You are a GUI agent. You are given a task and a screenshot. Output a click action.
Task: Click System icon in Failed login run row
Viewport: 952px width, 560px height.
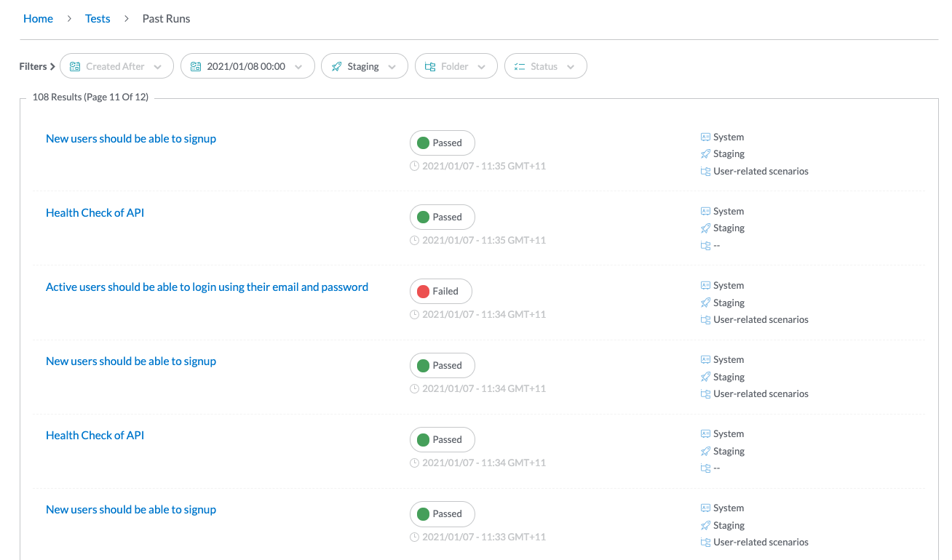(x=705, y=285)
